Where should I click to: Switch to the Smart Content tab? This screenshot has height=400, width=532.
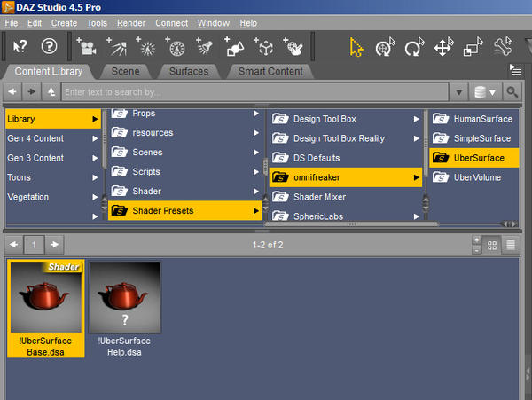pyautogui.click(x=270, y=72)
